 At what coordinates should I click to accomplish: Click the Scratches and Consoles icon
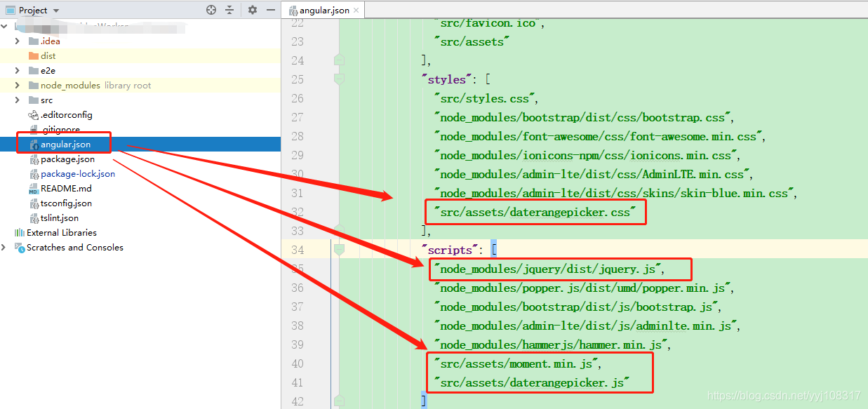pos(19,247)
